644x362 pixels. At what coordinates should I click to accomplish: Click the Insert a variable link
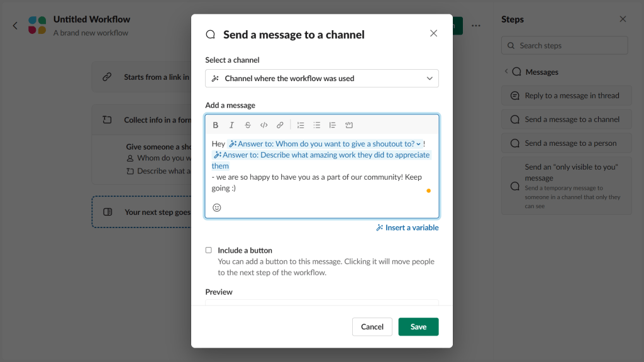pyautogui.click(x=407, y=228)
